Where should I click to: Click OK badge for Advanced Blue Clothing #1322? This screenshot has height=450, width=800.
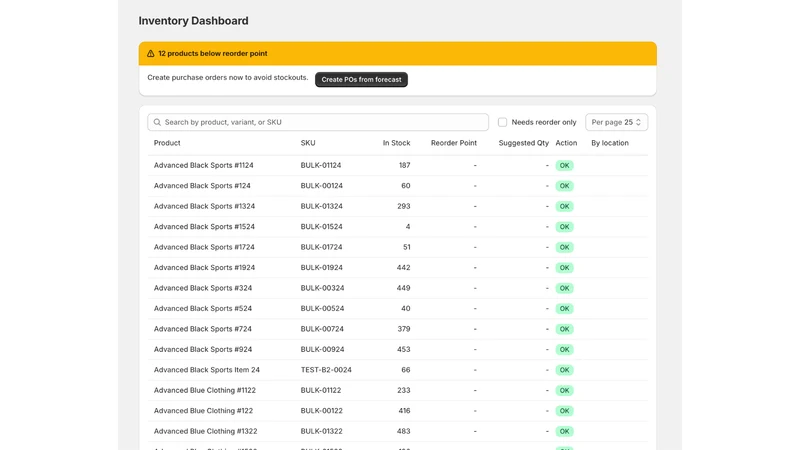[564, 431]
